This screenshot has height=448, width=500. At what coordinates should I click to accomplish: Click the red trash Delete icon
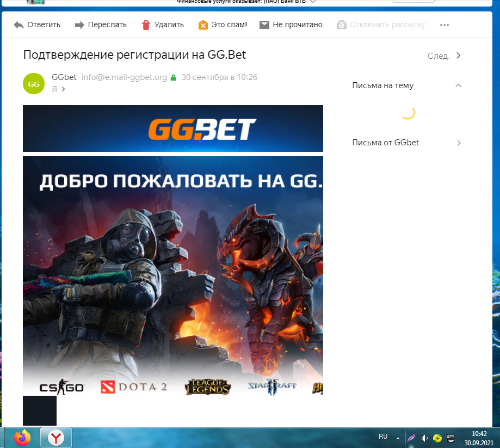point(146,25)
